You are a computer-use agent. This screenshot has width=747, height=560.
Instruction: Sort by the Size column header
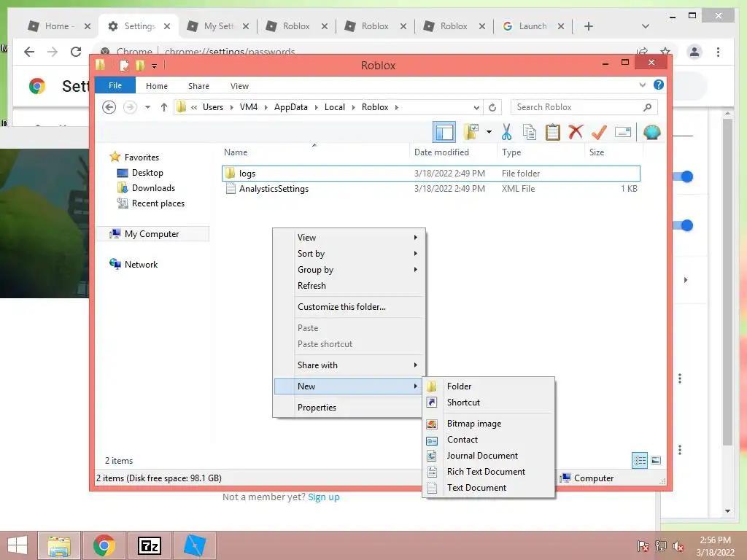coord(614,152)
